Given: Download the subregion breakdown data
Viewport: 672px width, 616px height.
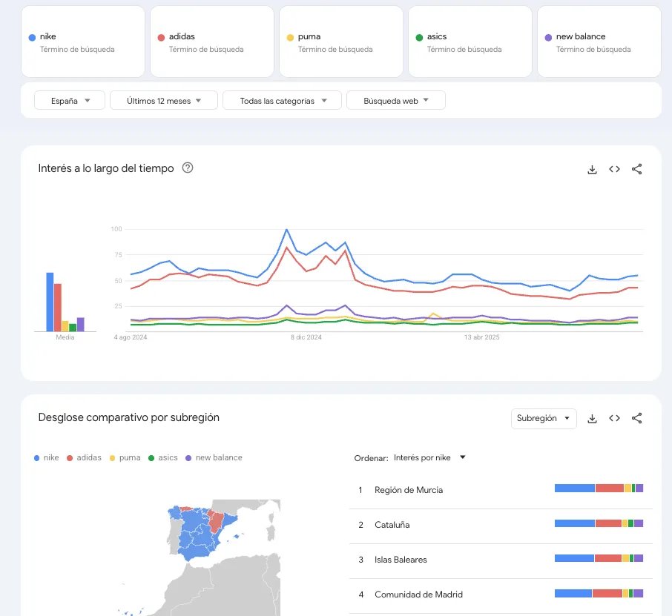Looking at the screenshot, I should click(x=592, y=419).
